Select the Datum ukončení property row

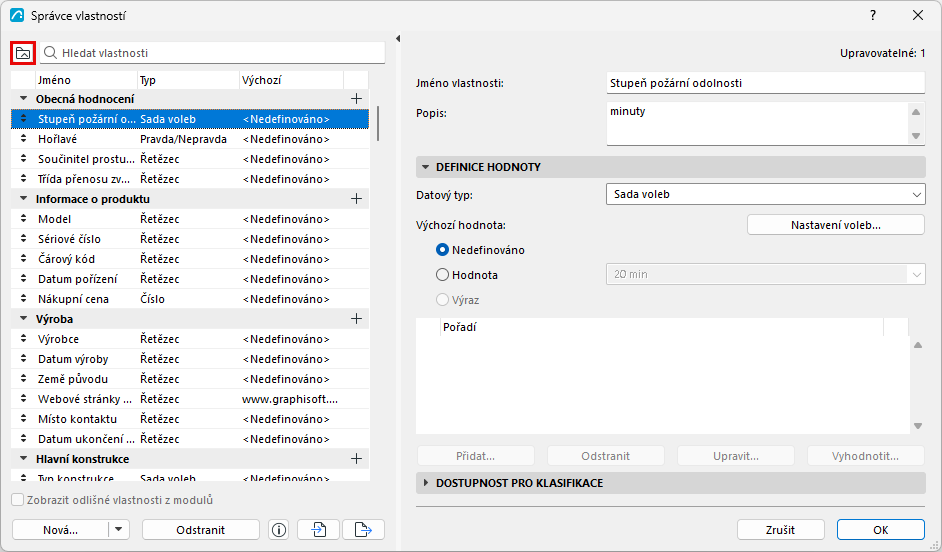(x=190, y=439)
